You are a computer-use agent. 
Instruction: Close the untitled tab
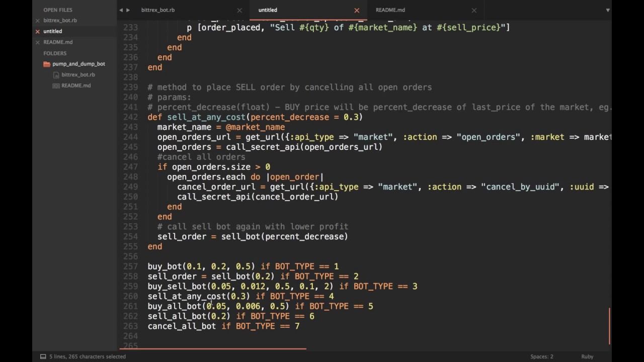pyautogui.click(x=357, y=10)
